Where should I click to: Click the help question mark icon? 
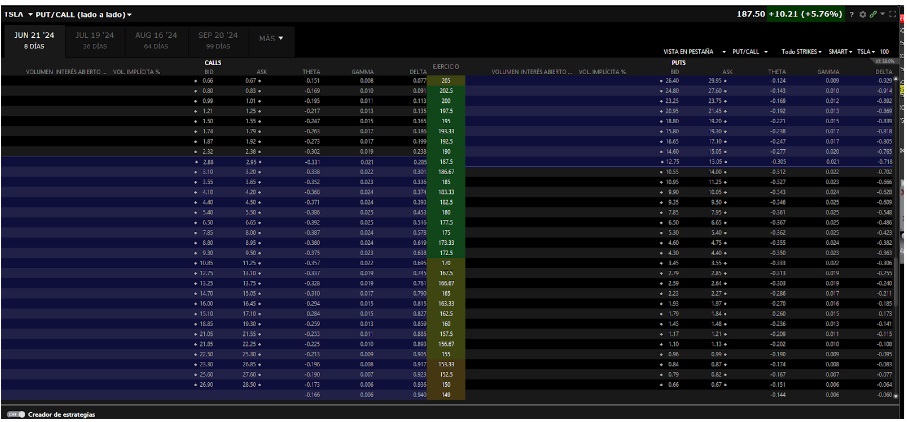[852, 14]
